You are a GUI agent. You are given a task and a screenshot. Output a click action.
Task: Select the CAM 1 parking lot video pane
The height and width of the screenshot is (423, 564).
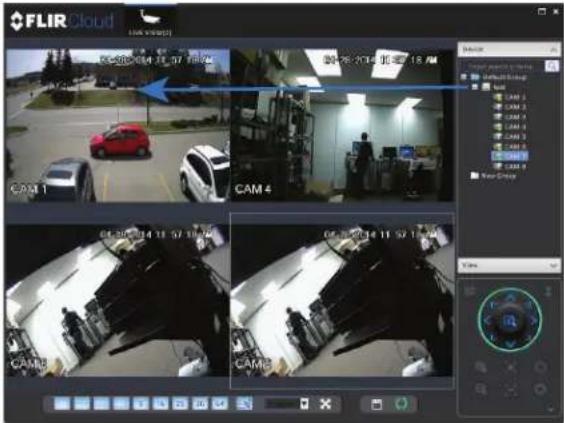(118, 125)
